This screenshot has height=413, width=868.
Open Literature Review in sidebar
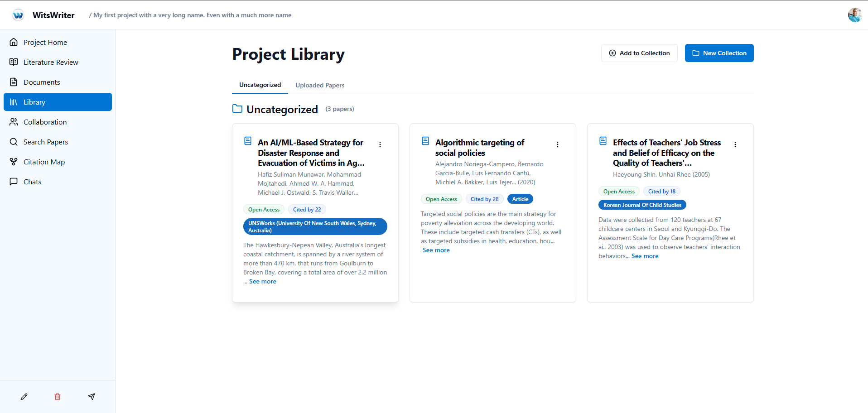tap(58, 62)
